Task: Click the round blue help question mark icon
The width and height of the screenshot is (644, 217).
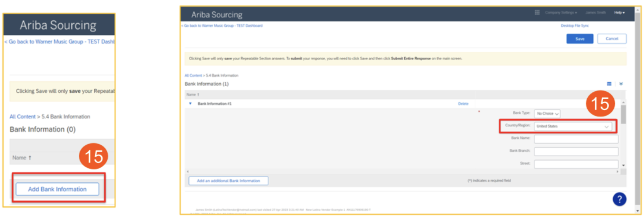Action: tap(619, 199)
